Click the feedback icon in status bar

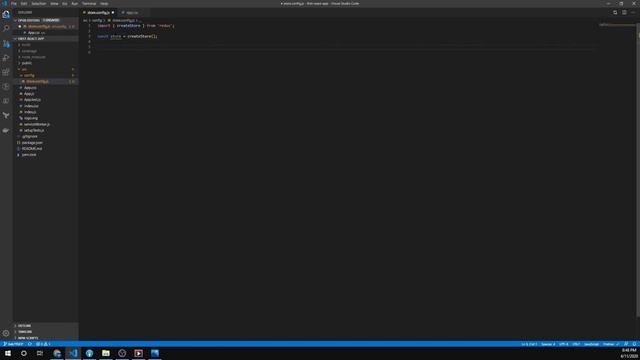coord(626,344)
